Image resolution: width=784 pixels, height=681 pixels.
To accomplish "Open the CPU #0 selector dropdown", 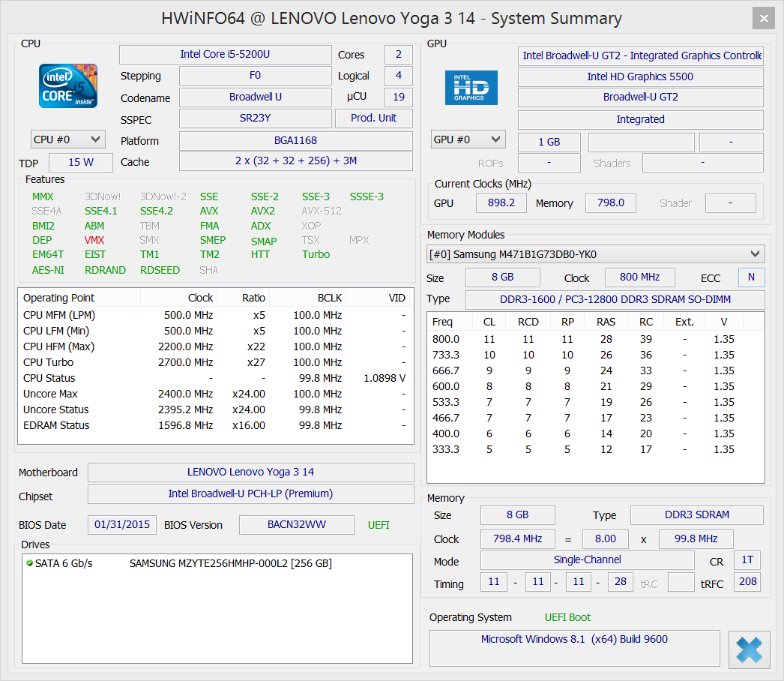I will click(x=68, y=139).
